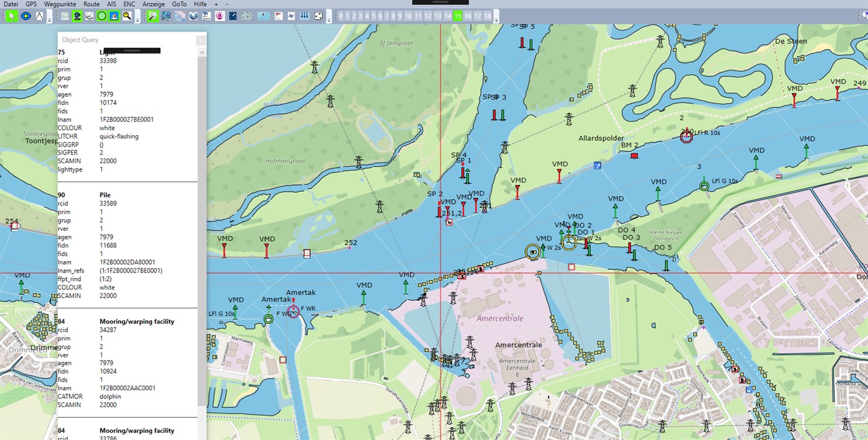Select the green cursor arrow tool
868x440 pixels.
pos(11,16)
